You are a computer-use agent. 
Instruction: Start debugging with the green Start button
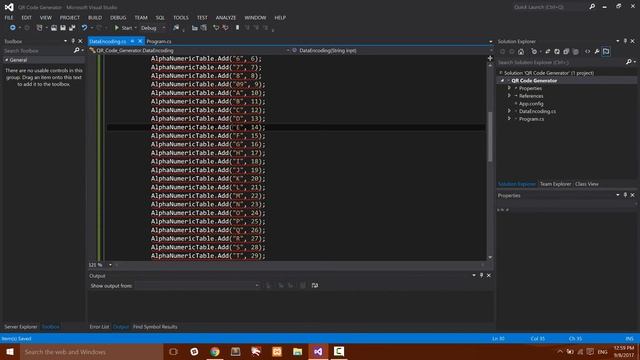pyautogui.click(x=123, y=28)
